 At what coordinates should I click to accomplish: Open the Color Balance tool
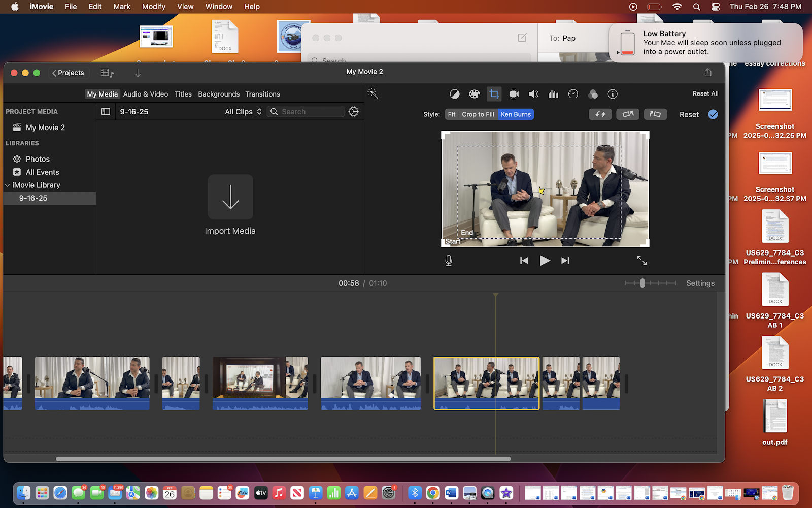(455, 94)
